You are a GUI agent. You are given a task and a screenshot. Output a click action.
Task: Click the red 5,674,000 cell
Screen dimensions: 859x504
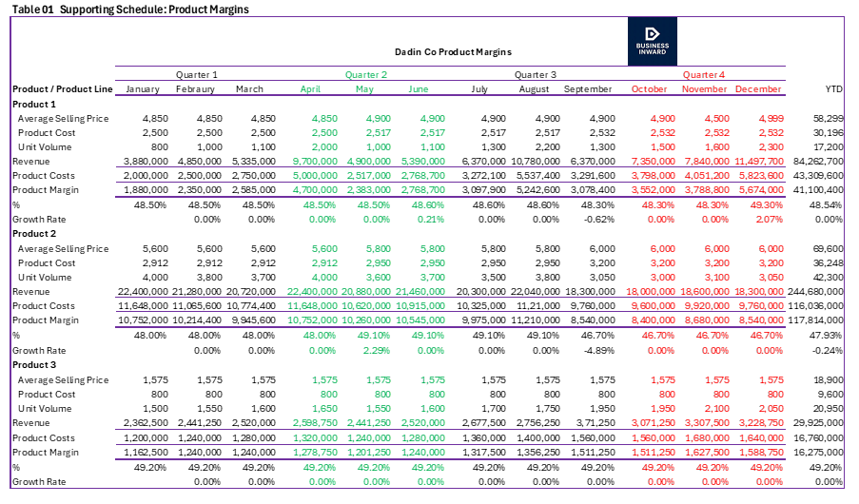click(761, 190)
